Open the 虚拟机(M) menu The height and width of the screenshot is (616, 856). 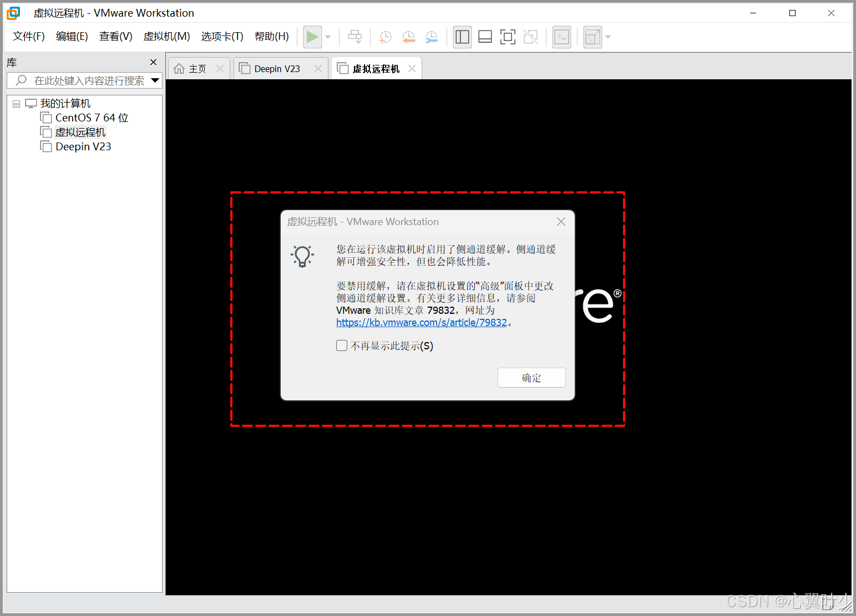pos(167,37)
